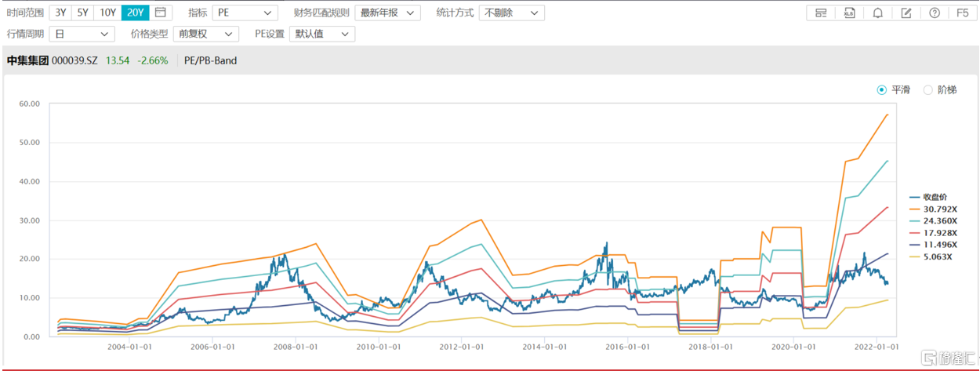The width and height of the screenshot is (980, 371).
Task: Select the 10Y time range
Action: (108, 13)
